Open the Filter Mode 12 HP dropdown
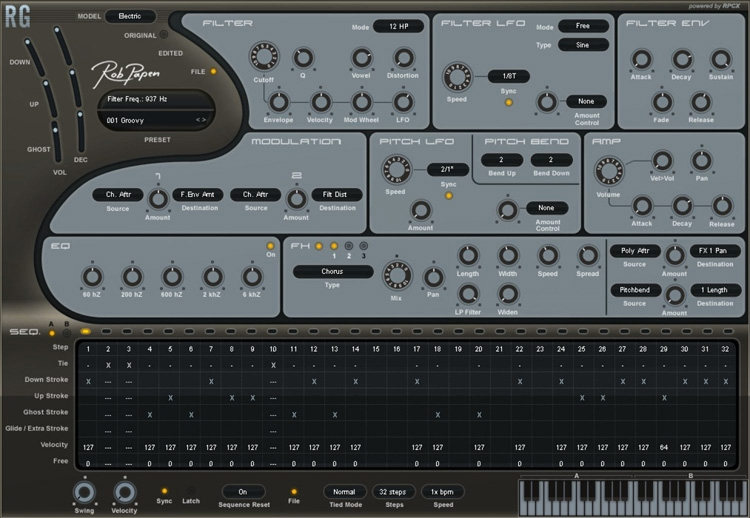This screenshot has width=750, height=518. point(398,26)
